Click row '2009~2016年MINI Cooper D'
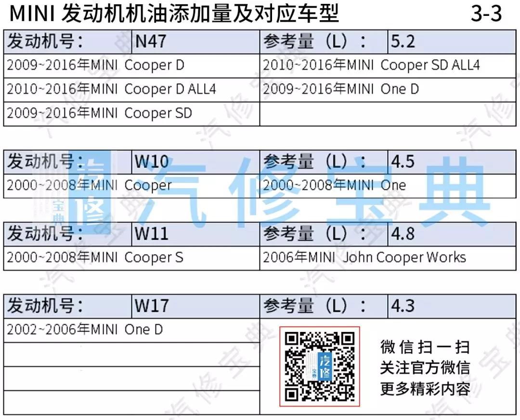The width and height of the screenshot is (520, 420). (x=131, y=65)
